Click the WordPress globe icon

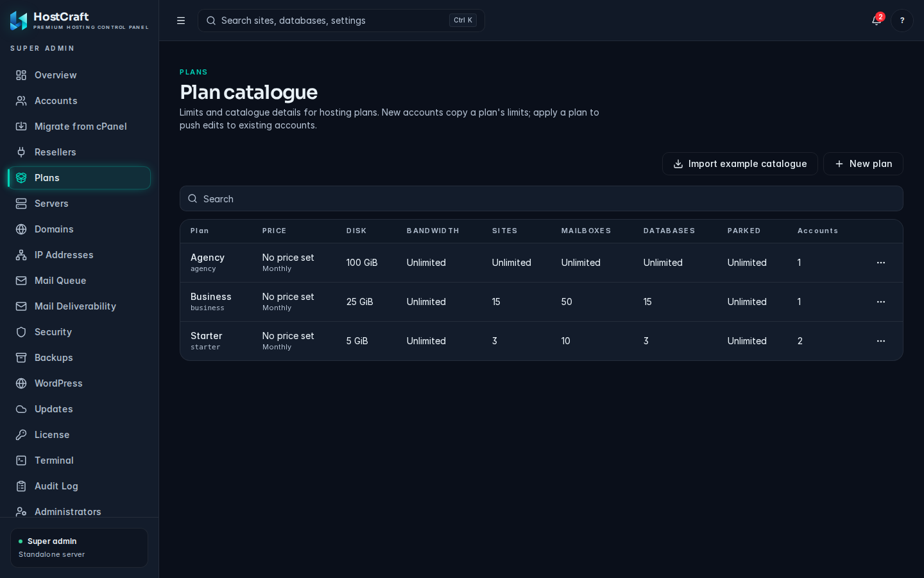click(x=21, y=383)
